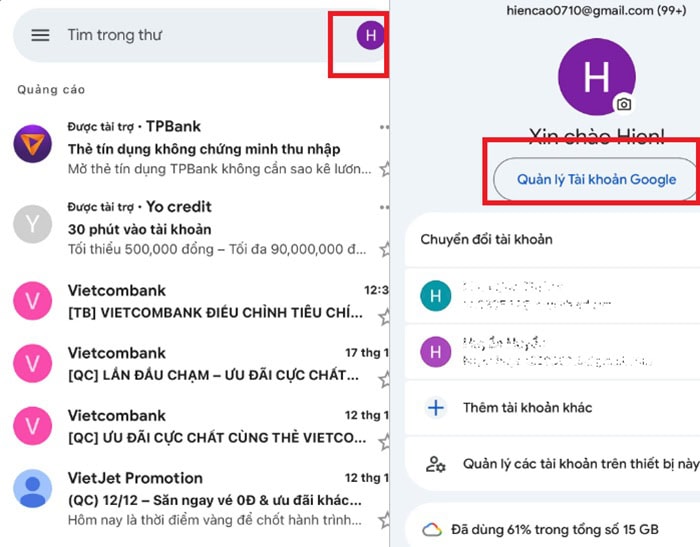
Task: Click the plus icon to add account
Action: [436, 408]
